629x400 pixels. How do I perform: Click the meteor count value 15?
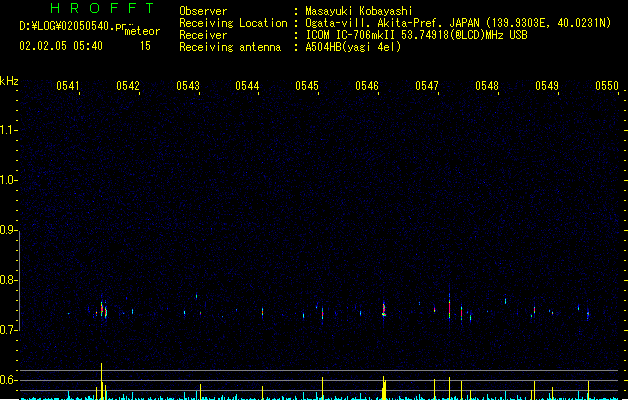tap(145, 46)
